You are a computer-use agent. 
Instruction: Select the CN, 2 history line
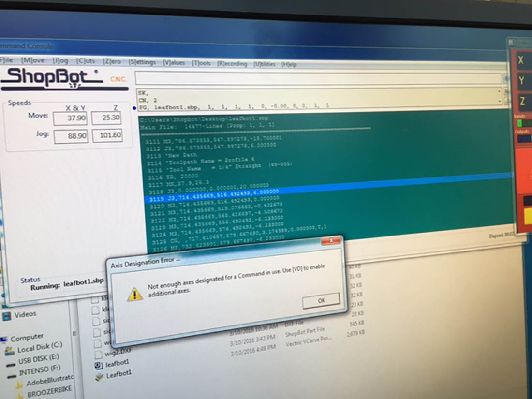[x=148, y=100]
